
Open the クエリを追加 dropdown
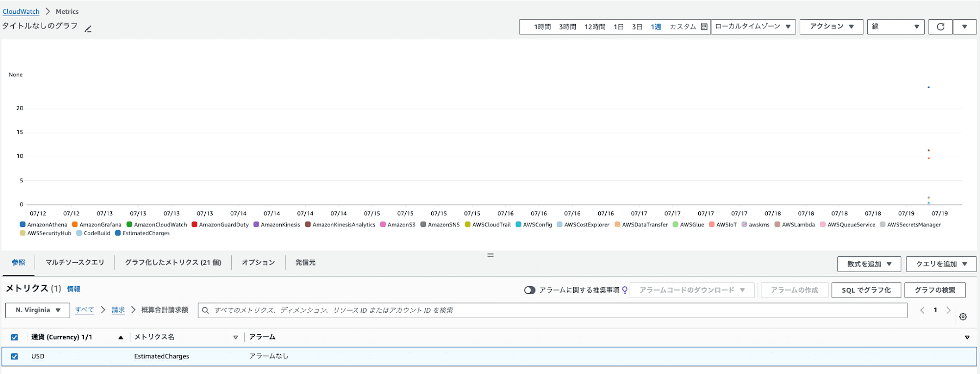point(941,264)
